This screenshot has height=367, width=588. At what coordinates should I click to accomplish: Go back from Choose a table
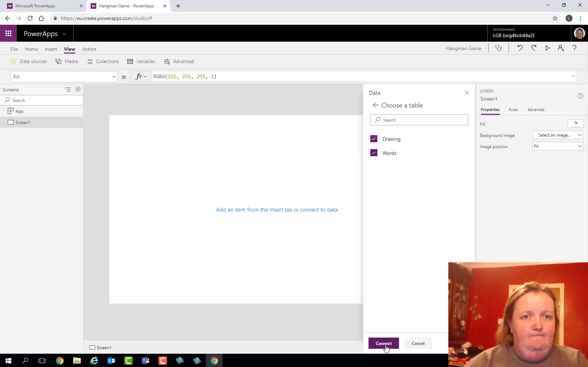pos(376,105)
